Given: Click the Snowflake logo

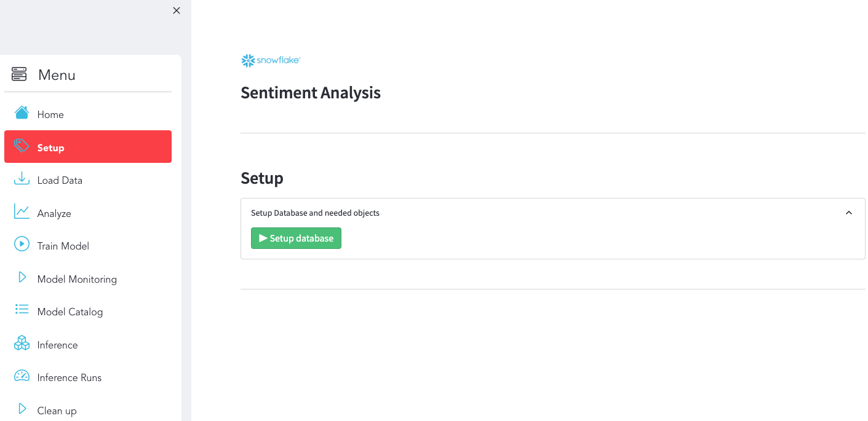Looking at the screenshot, I should 271,60.
